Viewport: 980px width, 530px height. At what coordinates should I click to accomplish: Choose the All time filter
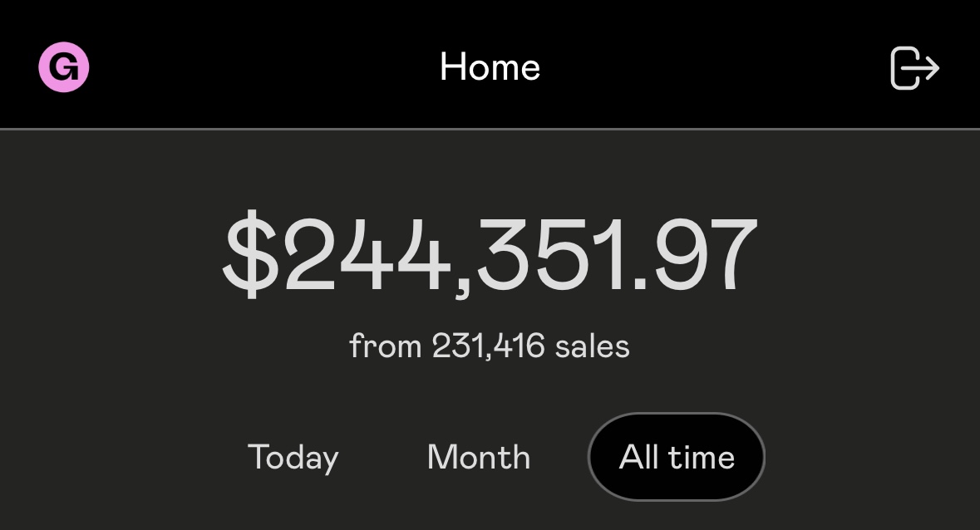tap(677, 457)
